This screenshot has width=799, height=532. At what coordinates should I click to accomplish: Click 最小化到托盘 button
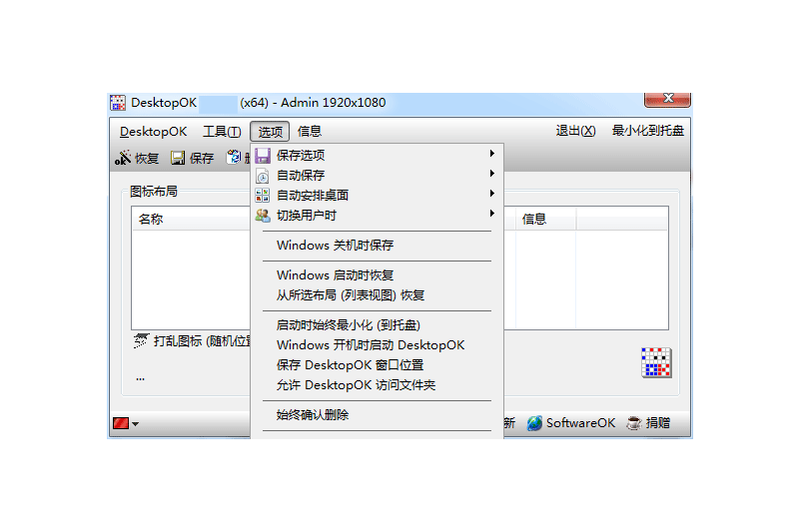648,131
